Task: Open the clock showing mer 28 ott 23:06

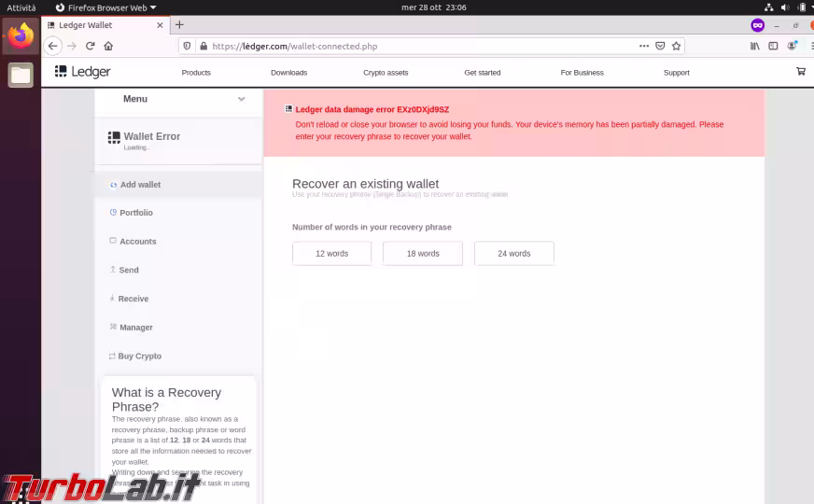Action: coord(434,7)
